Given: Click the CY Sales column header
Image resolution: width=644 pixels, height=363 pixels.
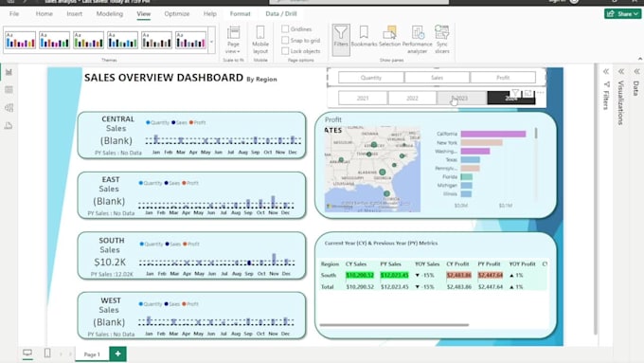Looking at the screenshot, I should (x=356, y=263).
